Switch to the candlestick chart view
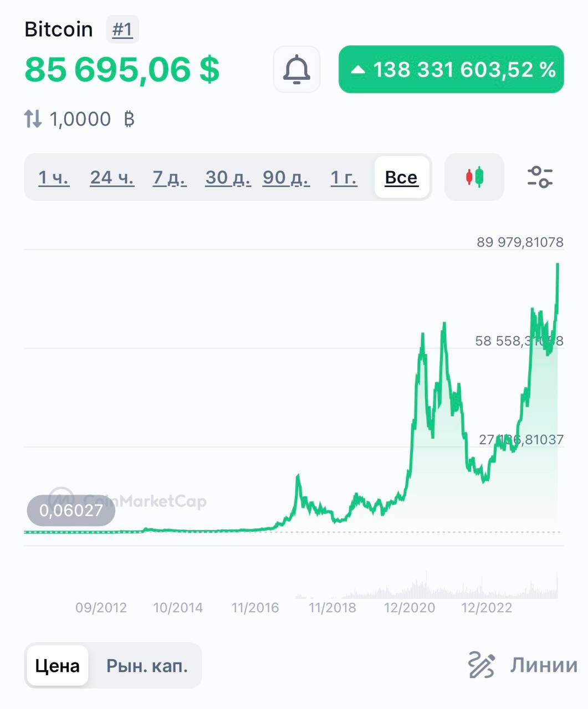588x709 pixels. (x=474, y=177)
